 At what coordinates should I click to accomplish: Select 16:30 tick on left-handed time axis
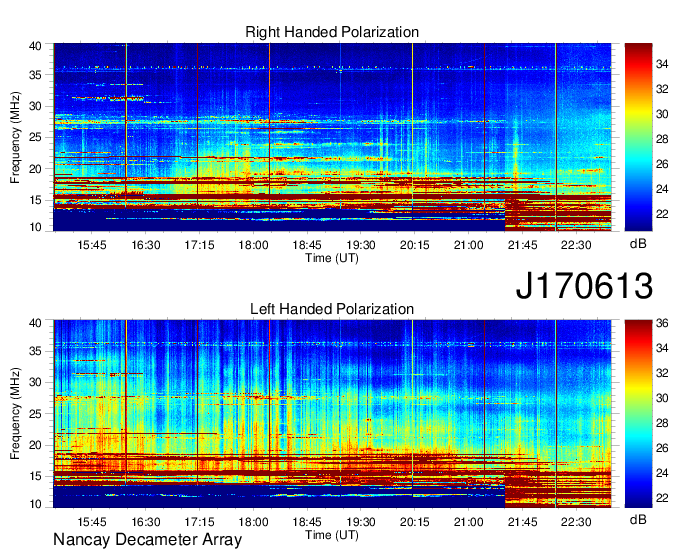(x=146, y=522)
